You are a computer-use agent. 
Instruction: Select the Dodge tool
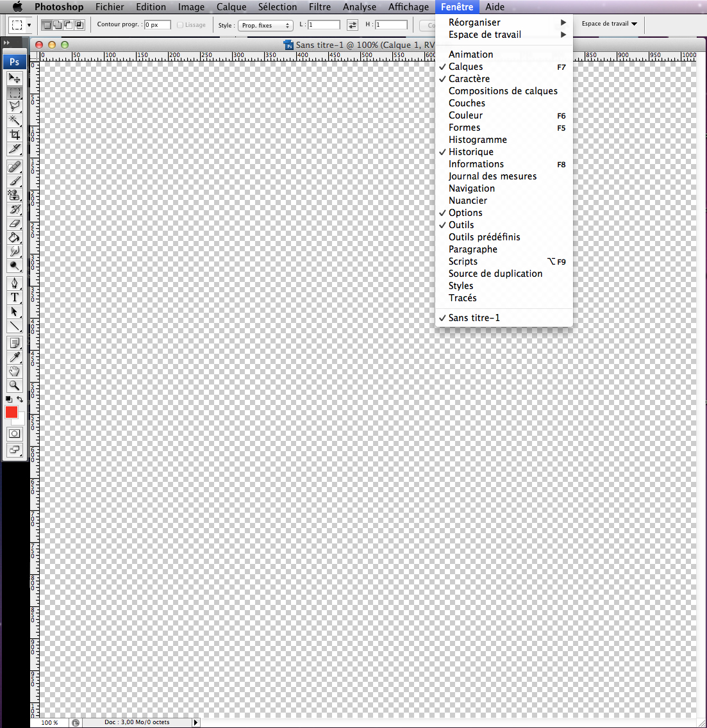14,265
